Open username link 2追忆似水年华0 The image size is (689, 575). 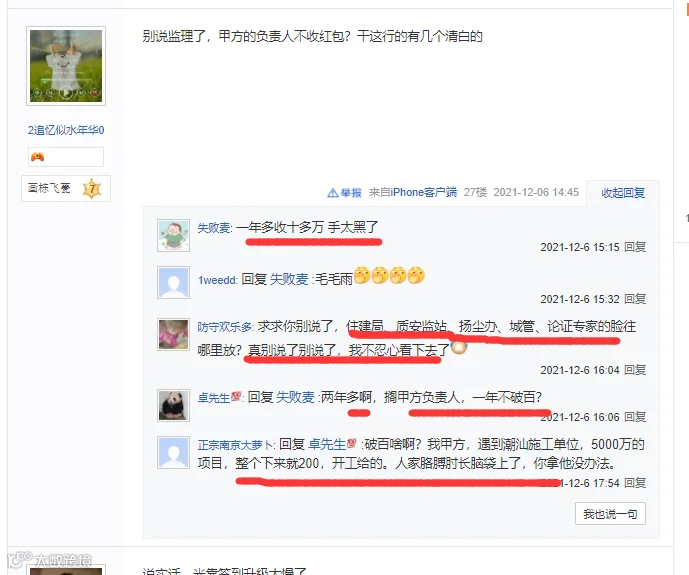[66, 130]
